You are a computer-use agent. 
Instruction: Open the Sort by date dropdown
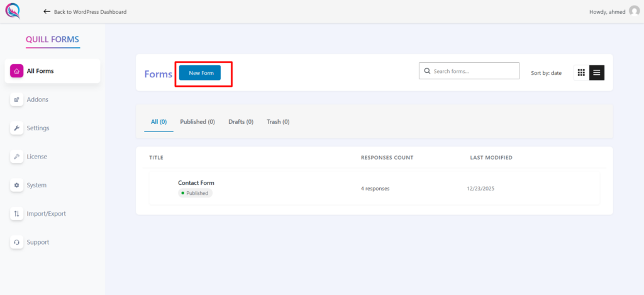coord(546,73)
